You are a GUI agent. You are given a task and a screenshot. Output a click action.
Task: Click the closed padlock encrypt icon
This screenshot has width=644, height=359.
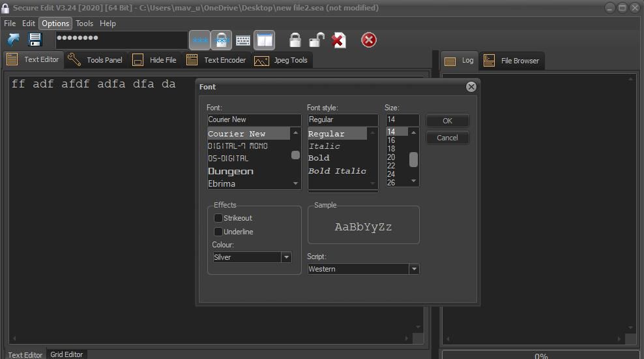[x=295, y=40]
